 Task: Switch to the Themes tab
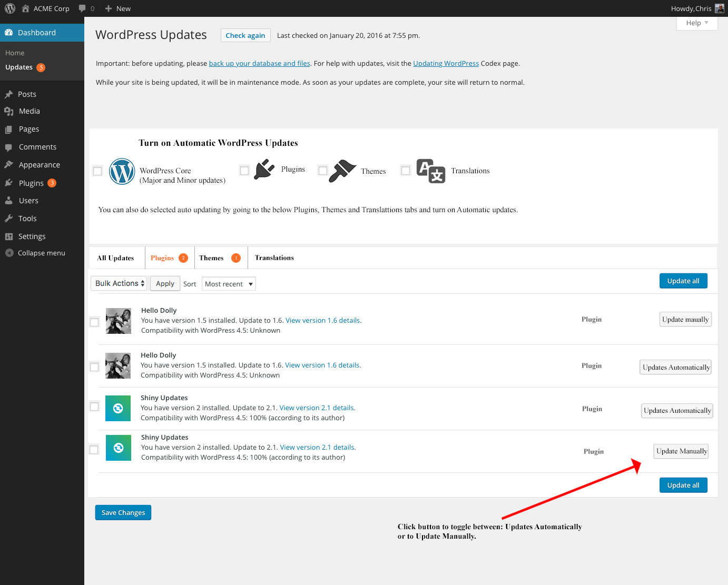(211, 257)
